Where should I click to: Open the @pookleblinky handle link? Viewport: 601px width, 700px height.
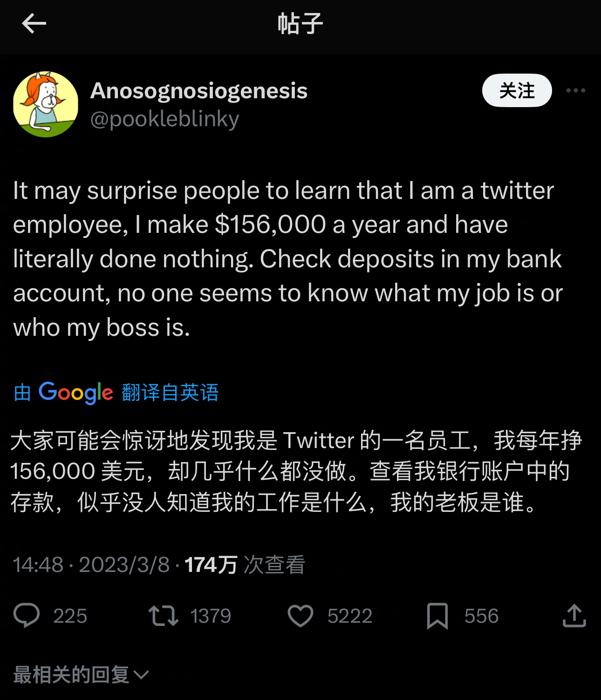[x=164, y=119]
